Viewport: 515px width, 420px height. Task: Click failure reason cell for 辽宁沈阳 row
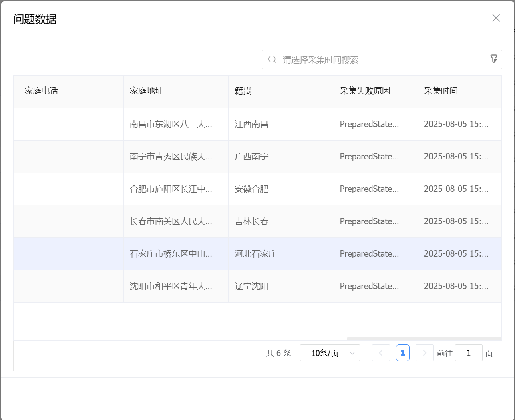pos(369,286)
